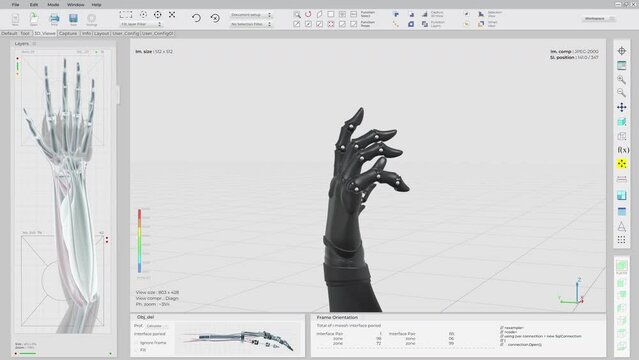639x360 pixels.
Task: Click the X cross tool in toolbar
Action: tap(172, 15)
